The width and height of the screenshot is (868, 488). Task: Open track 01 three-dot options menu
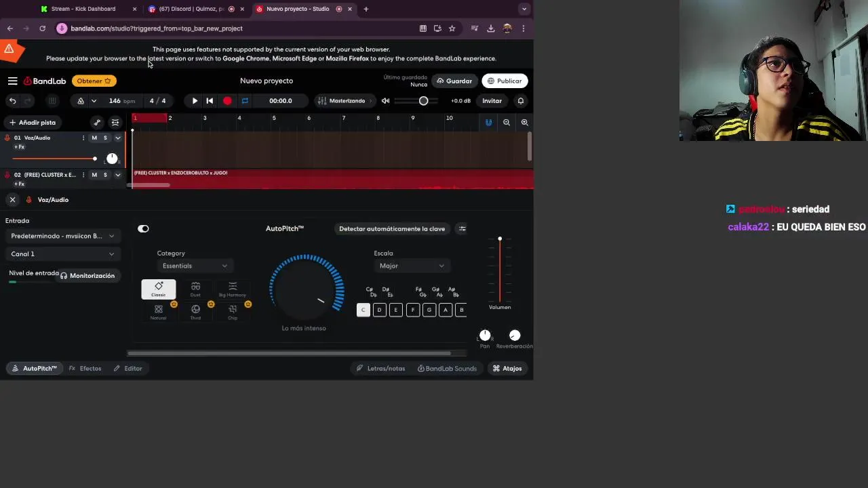click(x=83, y=138)
